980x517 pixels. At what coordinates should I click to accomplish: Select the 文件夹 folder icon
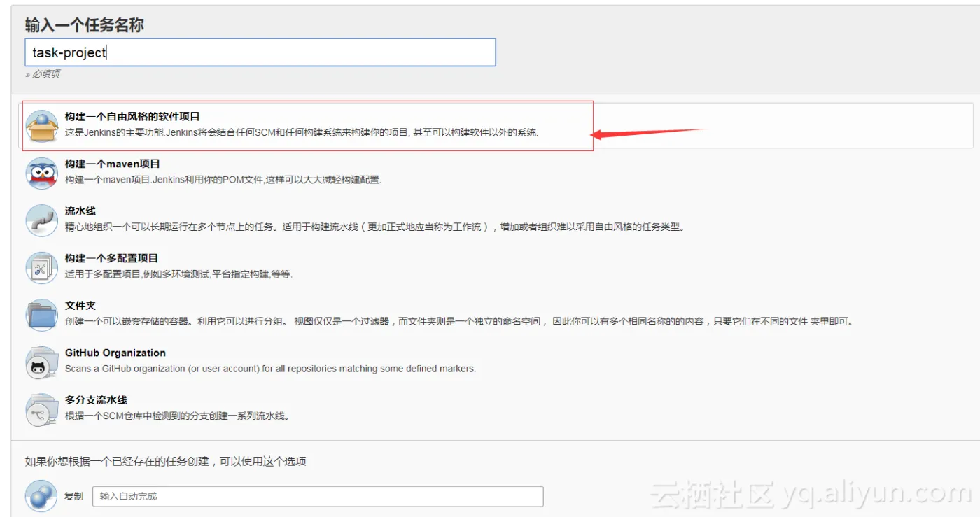click(x=41, y=315)
